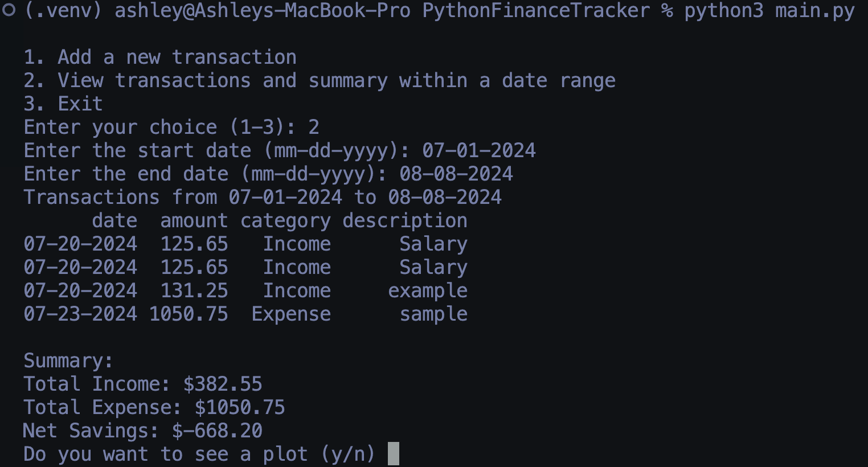
Task: Click the 'description' column header
Action: click(x=405, y=222)
